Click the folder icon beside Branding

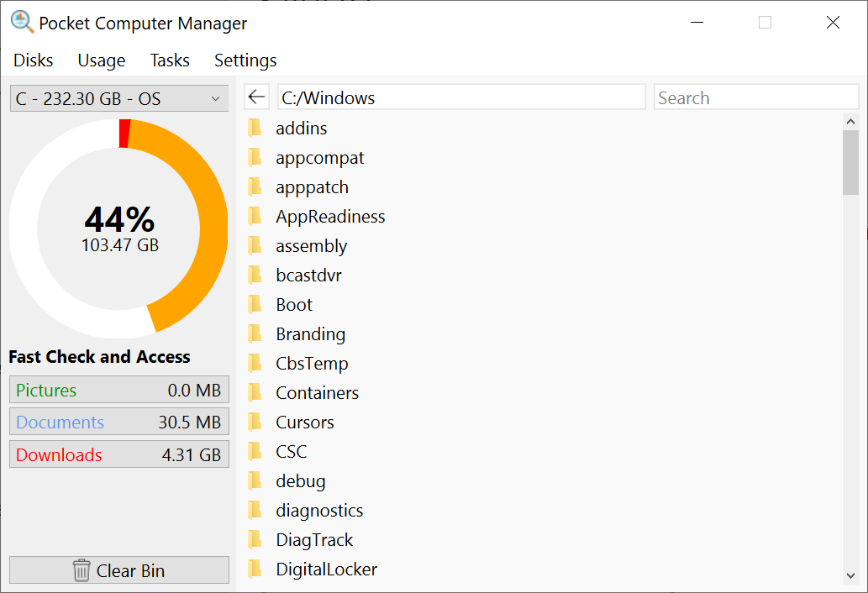tap(255, 333)
